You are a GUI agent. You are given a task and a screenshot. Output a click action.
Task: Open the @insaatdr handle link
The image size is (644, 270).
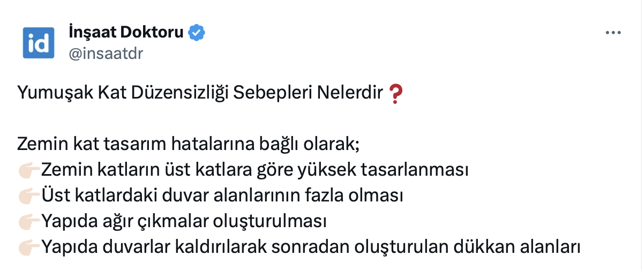106,54
